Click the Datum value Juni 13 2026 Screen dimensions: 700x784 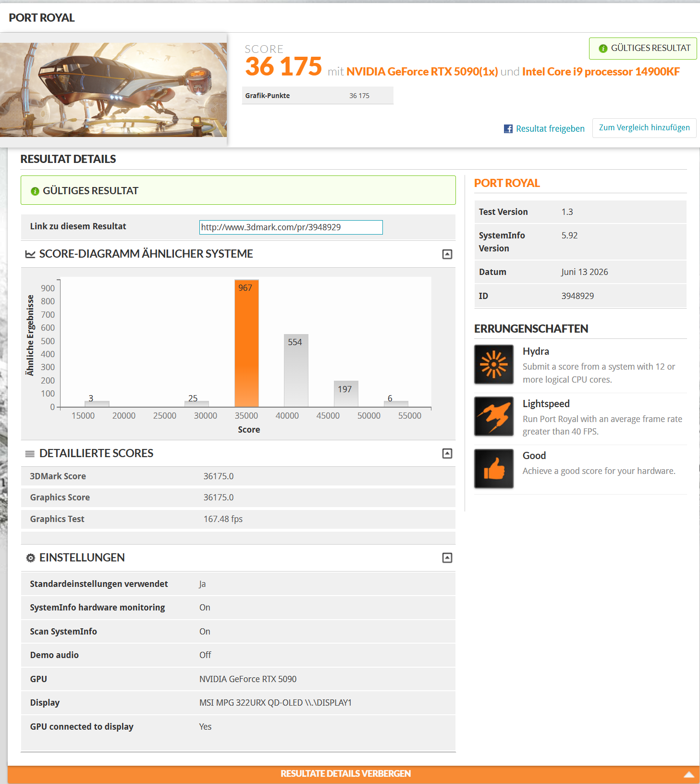tap(585, 272)
